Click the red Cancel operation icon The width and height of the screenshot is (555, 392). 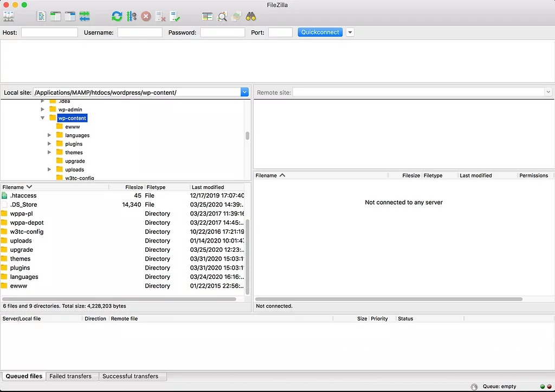click(146, 16)
